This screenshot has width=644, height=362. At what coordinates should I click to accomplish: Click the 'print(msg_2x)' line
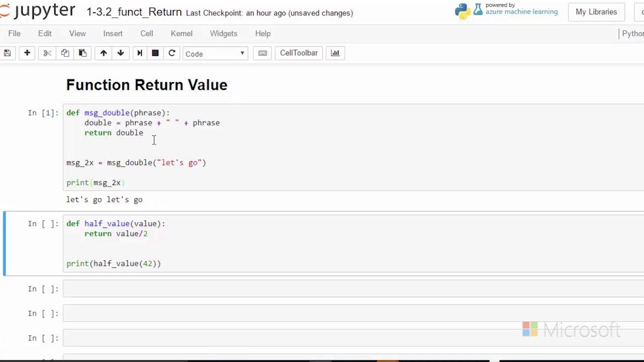tap(96, 183)
